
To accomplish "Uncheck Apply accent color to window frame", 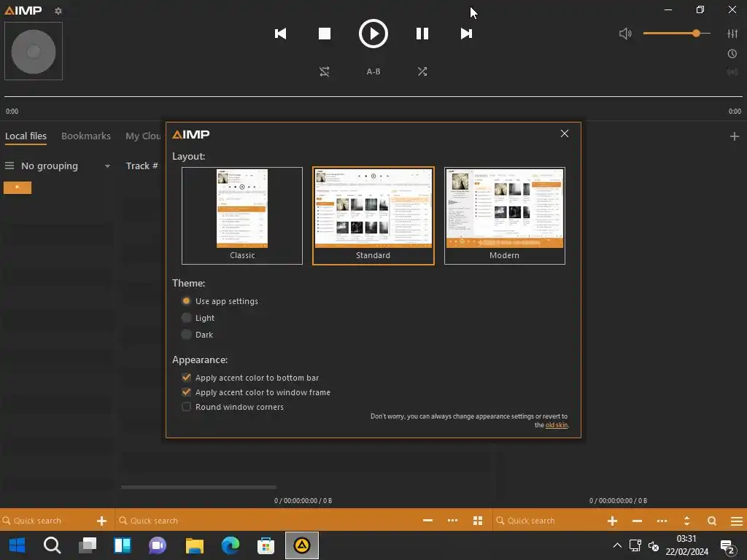I will pos(186,392).
